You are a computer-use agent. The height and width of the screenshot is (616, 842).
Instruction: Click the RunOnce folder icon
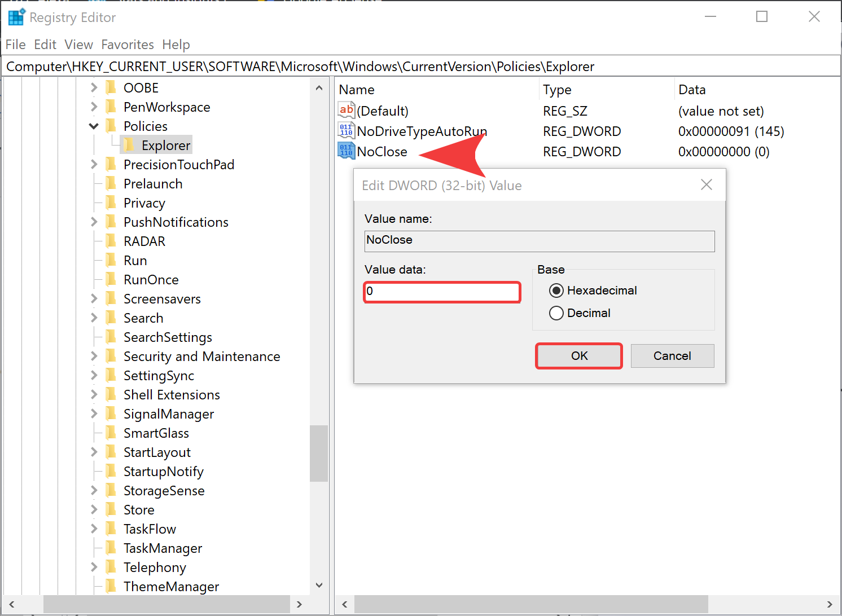pos(112,279)
